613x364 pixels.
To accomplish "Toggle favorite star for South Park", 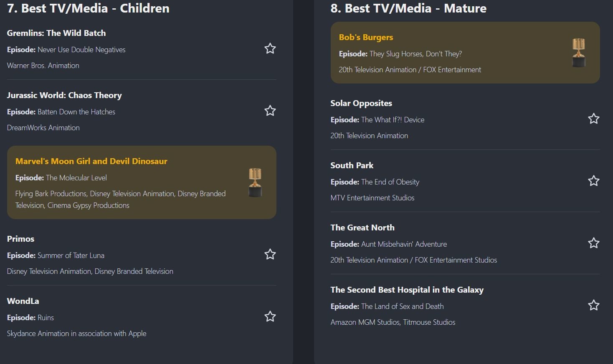I will (594, 181).
